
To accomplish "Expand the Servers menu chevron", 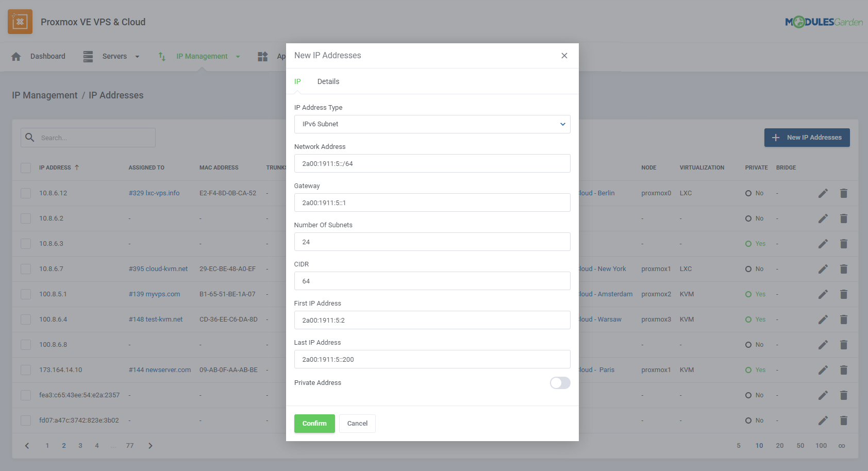I will [x=137, y=56].
